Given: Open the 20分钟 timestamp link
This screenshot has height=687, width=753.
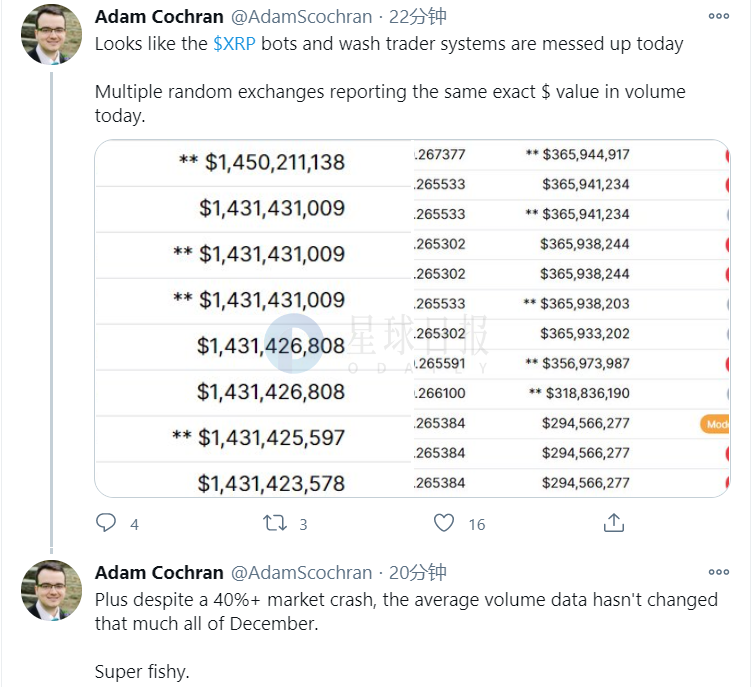Looking at the screenshot, I should click(x=417, y=573).
